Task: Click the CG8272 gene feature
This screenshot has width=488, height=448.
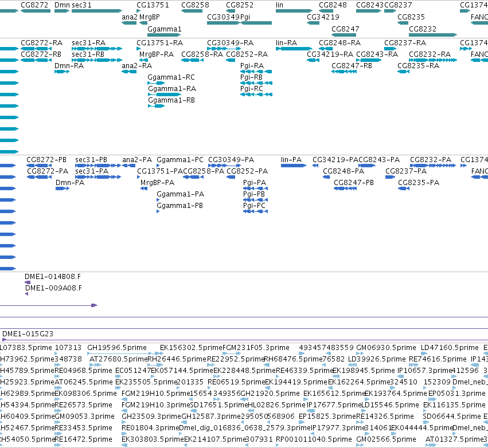Action: (x=36, y=11)
